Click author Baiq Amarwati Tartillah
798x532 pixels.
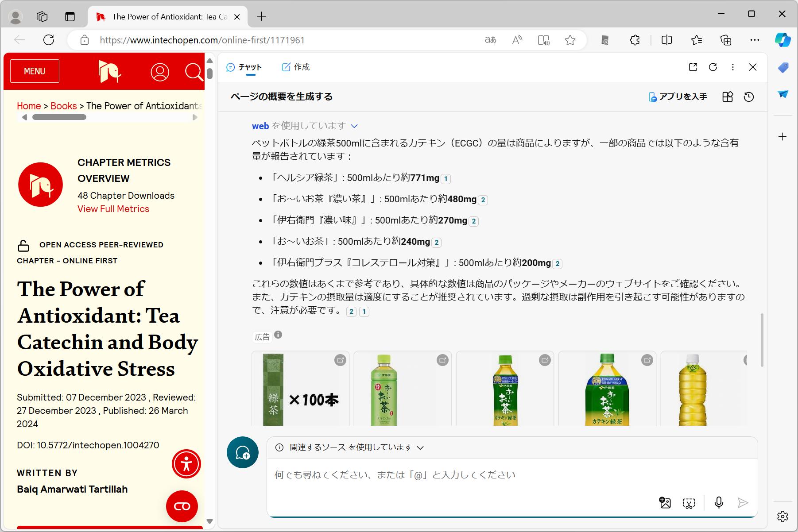[72, 490]
